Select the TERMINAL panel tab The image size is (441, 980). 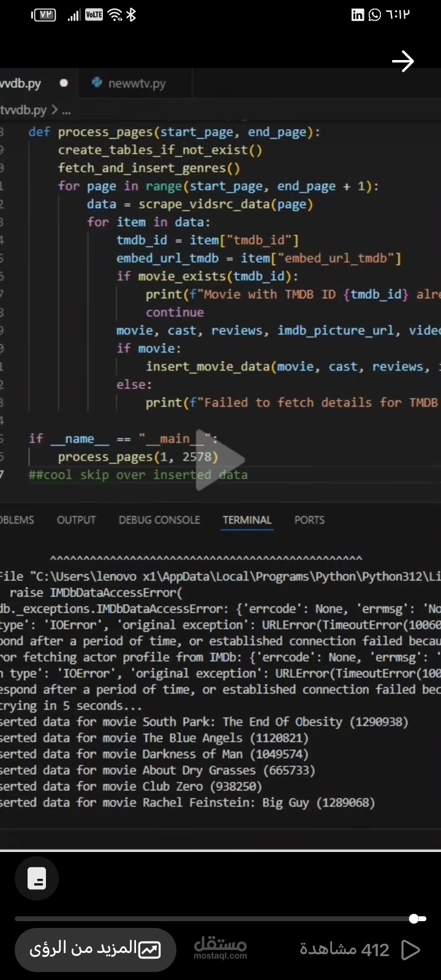pos(247,520)
